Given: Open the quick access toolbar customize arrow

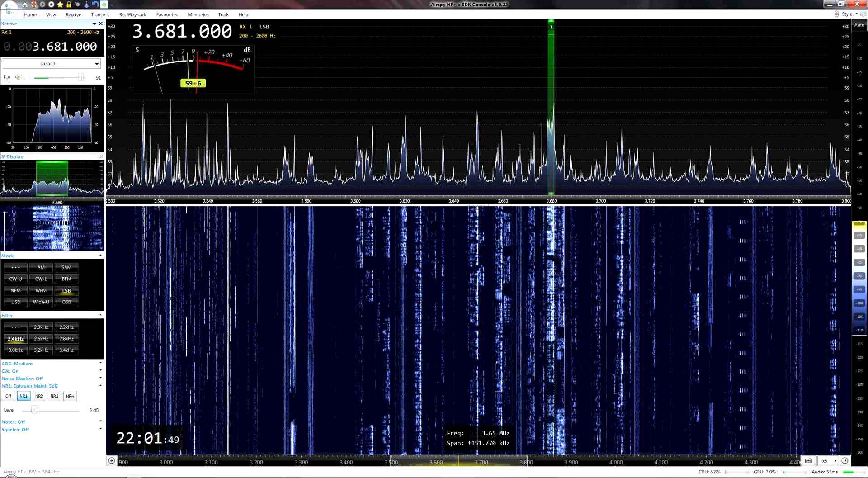Looking at the screenshot, I should coord(112,5).
